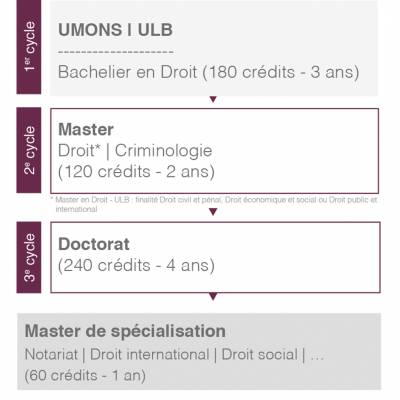Click the Master heading
The image size is (400, 400).
click(x=86, y=129)
